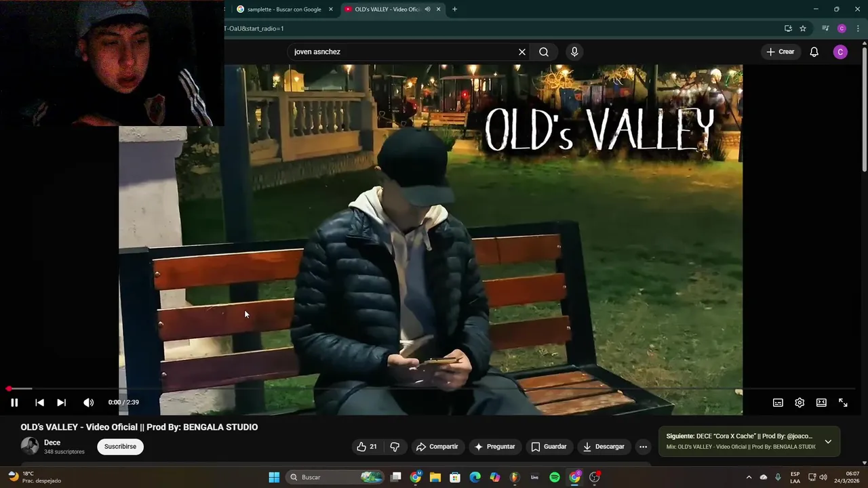Click the tray microphone icon

coord(778,477)
